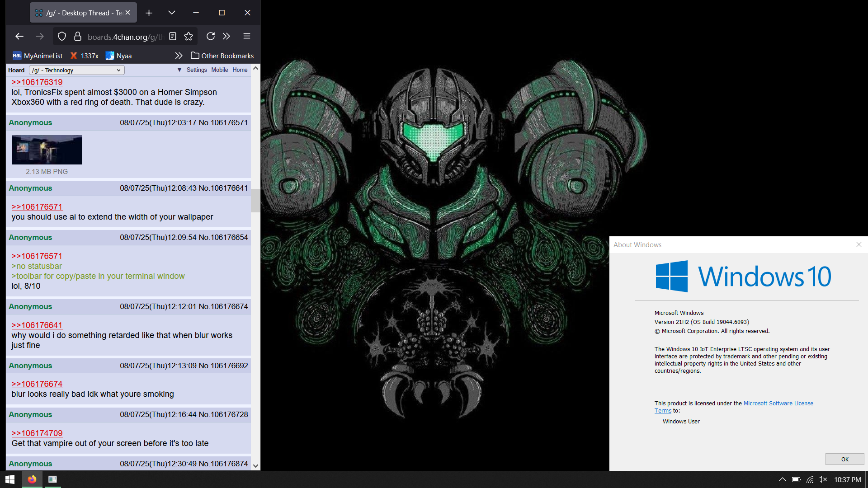This screenshot has width=868, height=488.
Task: Show hidden system tray icons chevron
Action: click(x=782, y=479)
